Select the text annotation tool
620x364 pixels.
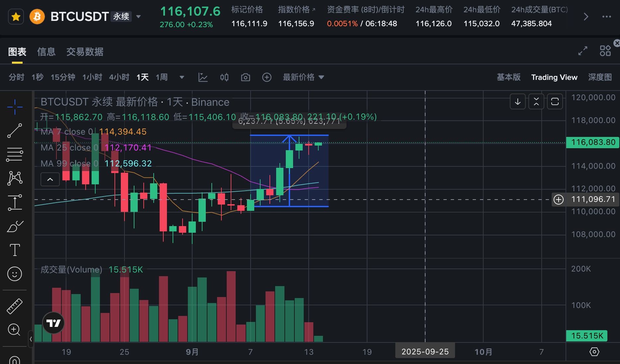tap(15, 250)
